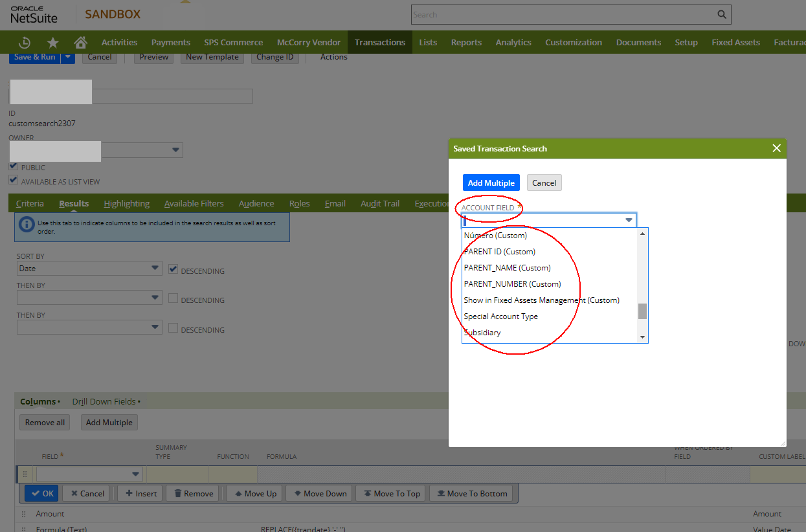Toggle the Public checkbox
Viewport: 806px width, 532px height.
tap(14, 166)
